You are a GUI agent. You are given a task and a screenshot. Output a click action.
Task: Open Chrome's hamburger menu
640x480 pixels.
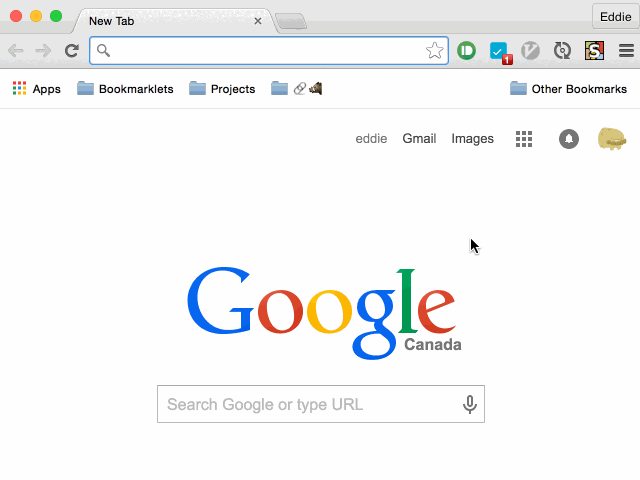click(626, 51)
